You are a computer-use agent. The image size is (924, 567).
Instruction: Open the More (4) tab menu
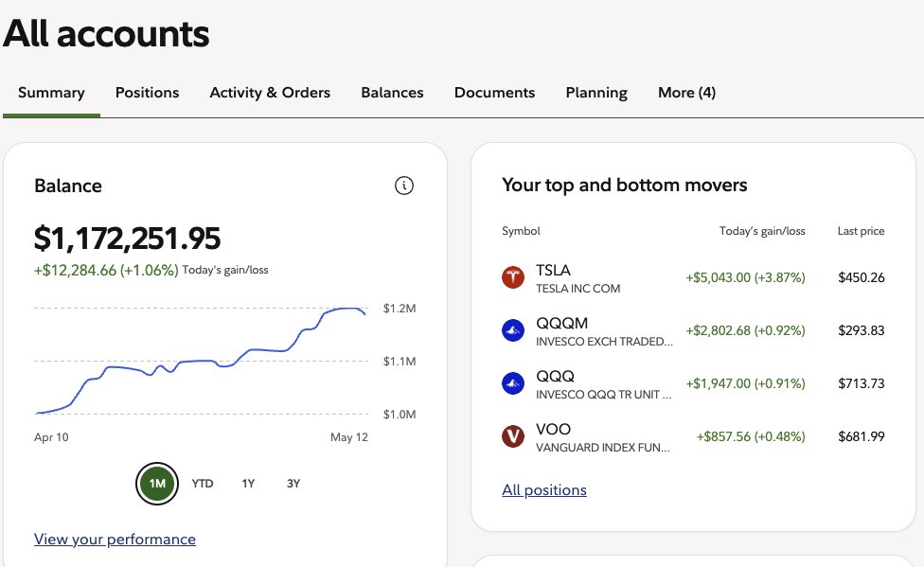(x=686, y=93)
